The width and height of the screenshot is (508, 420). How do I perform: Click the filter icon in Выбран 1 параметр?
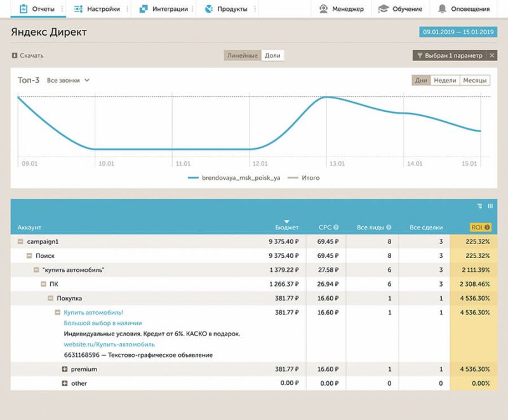click(x=420, y=56)
